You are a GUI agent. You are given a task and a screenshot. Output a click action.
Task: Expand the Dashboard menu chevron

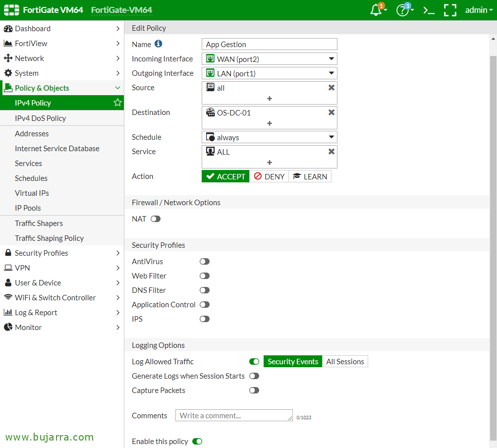pos(118,29)
